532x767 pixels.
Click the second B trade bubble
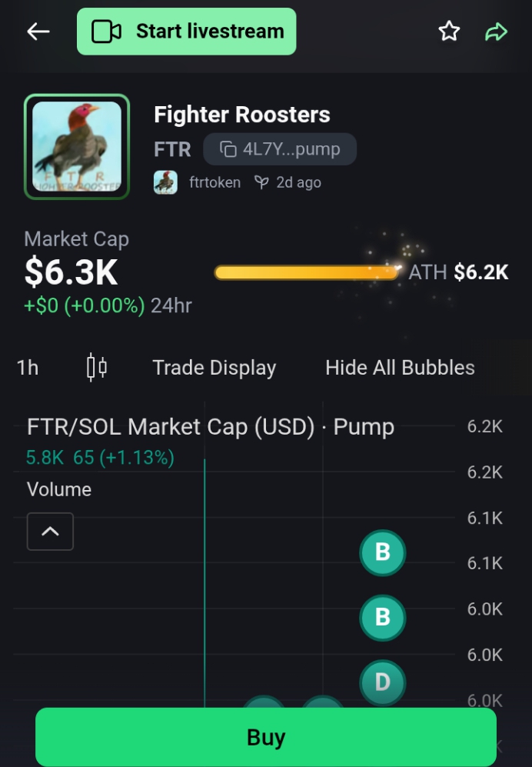(382, 617)
